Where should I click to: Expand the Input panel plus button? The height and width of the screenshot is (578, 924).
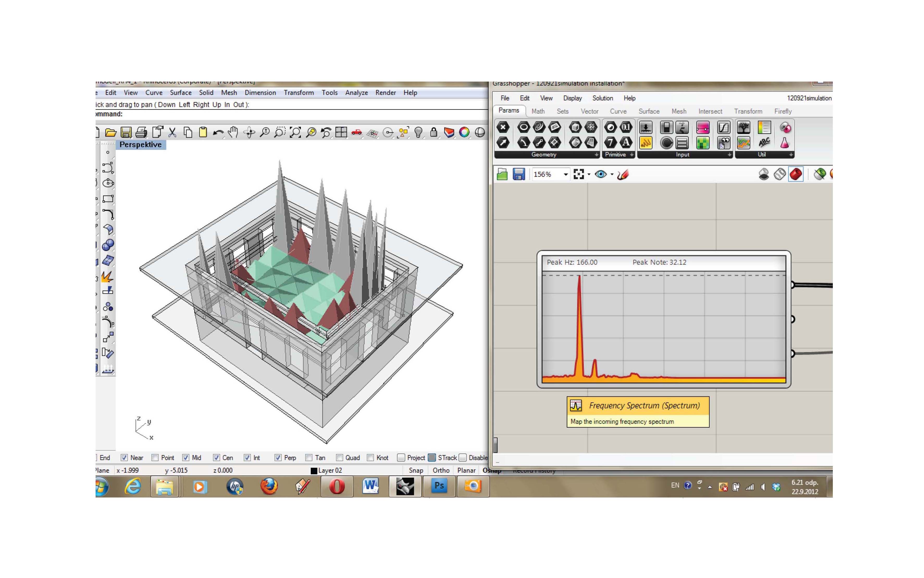point(729,155)
